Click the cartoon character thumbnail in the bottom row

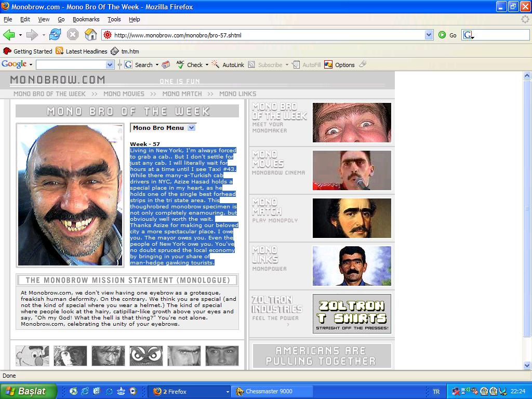[x=32, y=355]
